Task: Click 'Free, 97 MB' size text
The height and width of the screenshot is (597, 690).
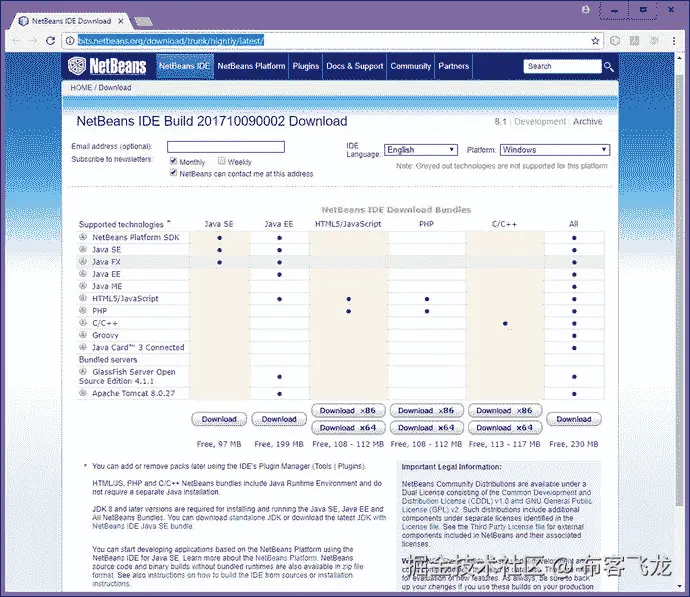Action: pyautogui.click(x=219, y=444)
